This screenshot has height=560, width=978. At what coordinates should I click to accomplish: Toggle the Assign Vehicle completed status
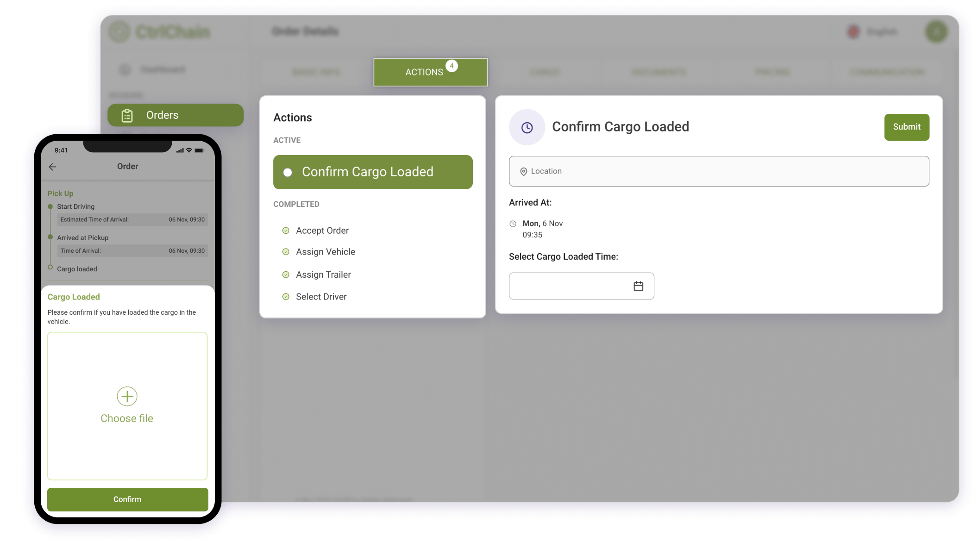(x=285, y=252)
